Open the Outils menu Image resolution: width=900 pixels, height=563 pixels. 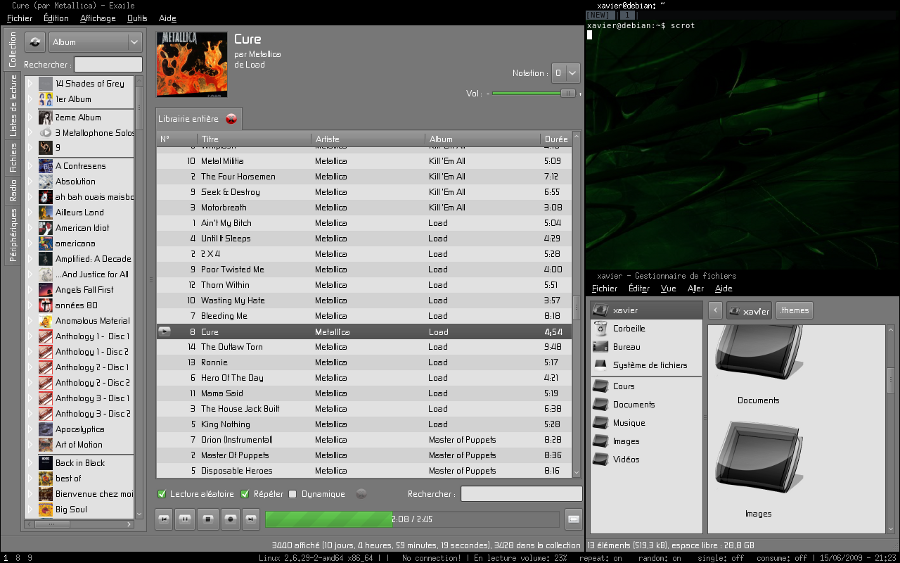click(x=137, y=18)
